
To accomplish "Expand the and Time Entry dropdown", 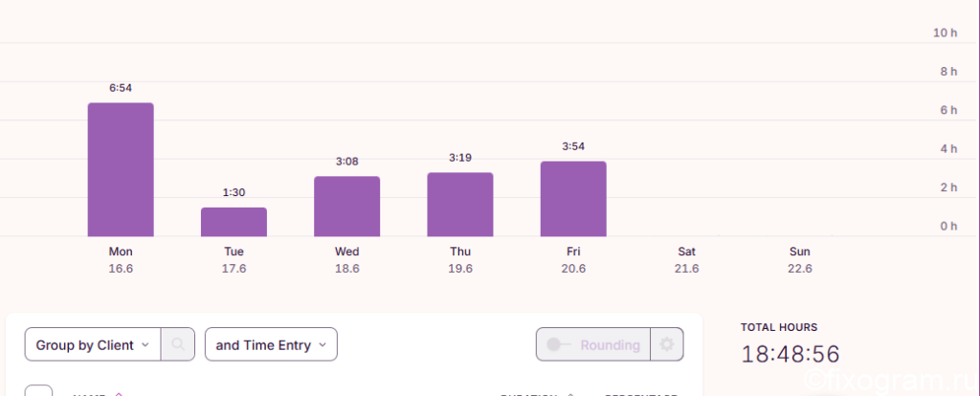I will 271,344.
